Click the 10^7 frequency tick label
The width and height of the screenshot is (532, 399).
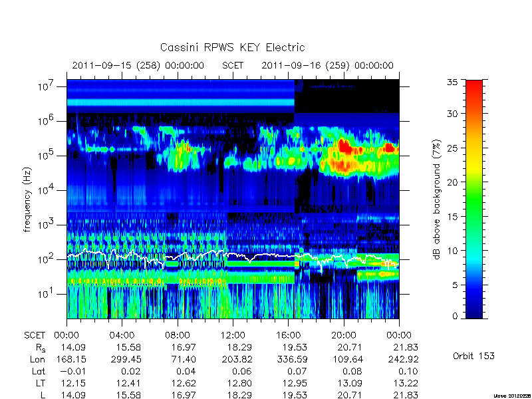(x=47, y=86)
